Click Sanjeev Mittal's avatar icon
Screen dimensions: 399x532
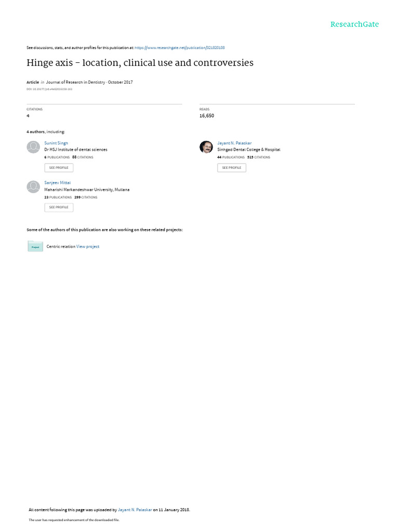point(33,187)
